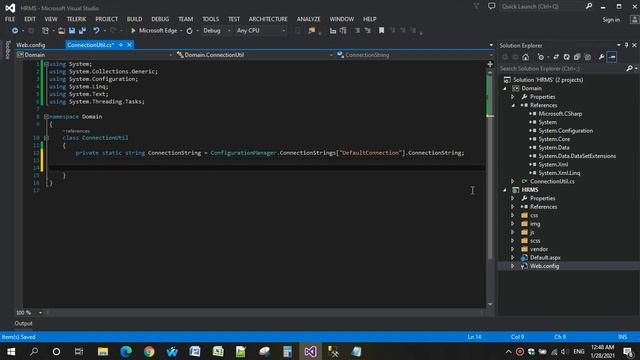The height and width of the screenshot is (360, 640).
Task: Click the uncomment selection toolbar icon
Action: coord(368,31)
